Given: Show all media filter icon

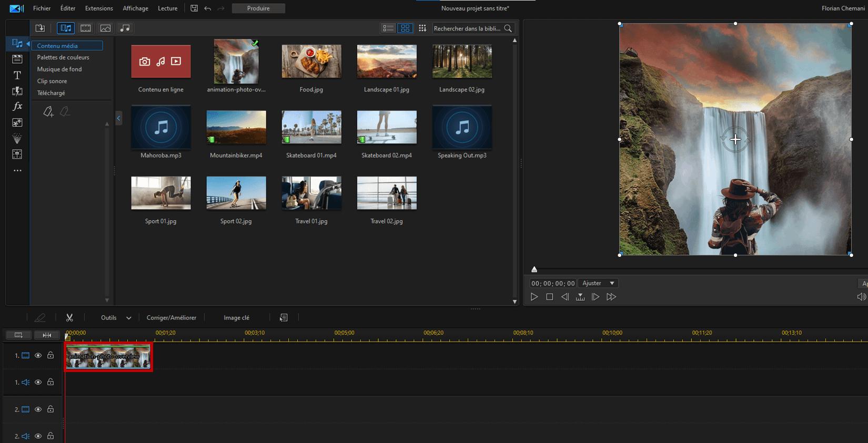Looking at the screenshot, I should (66, 28).
